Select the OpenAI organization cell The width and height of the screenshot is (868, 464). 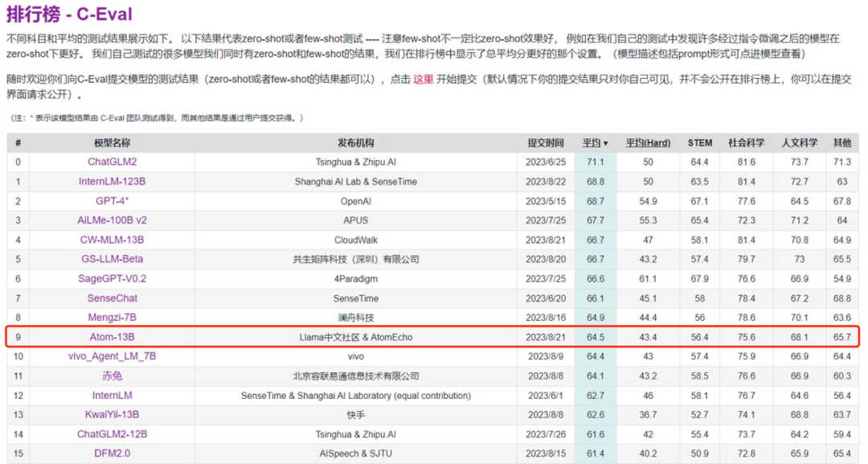click(355, 201)
